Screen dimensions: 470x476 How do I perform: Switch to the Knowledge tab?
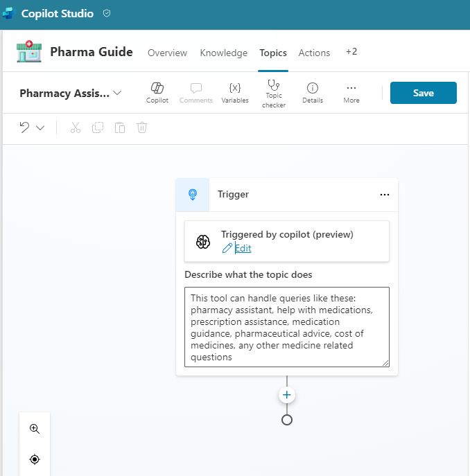[x=223, y=53]
